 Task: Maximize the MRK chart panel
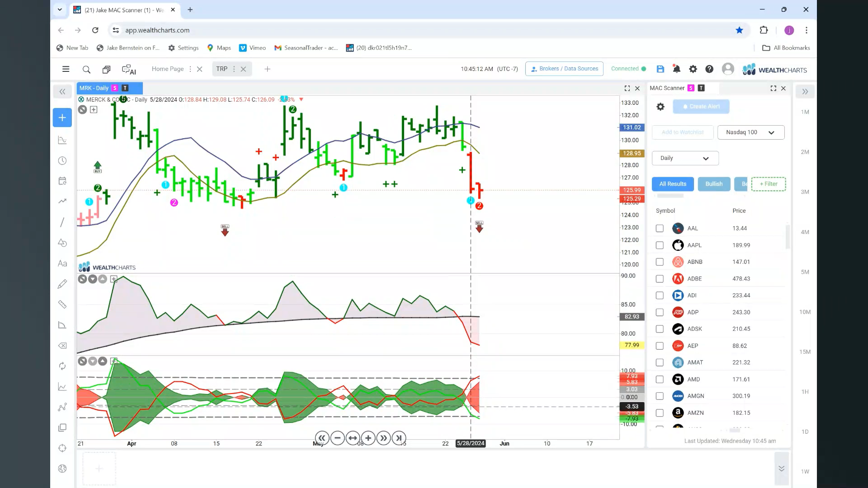click(627, 89)
